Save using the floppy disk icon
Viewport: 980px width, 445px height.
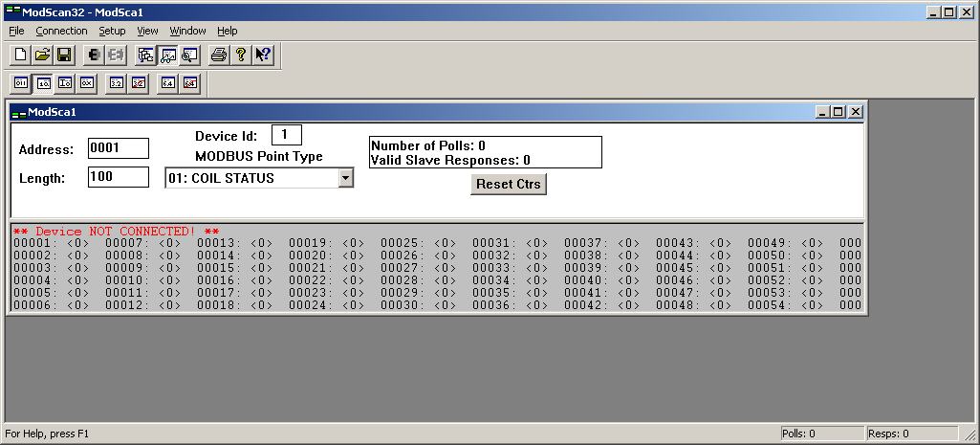(64, 56)
